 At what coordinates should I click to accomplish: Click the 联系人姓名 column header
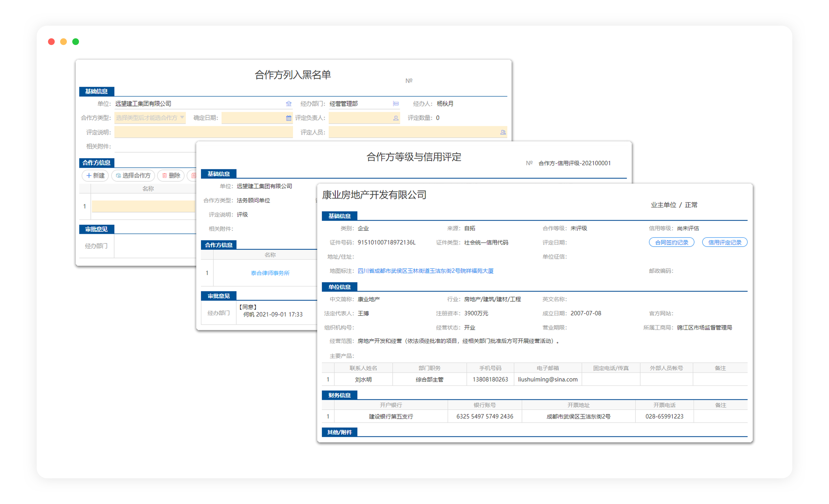pos(363,368)
